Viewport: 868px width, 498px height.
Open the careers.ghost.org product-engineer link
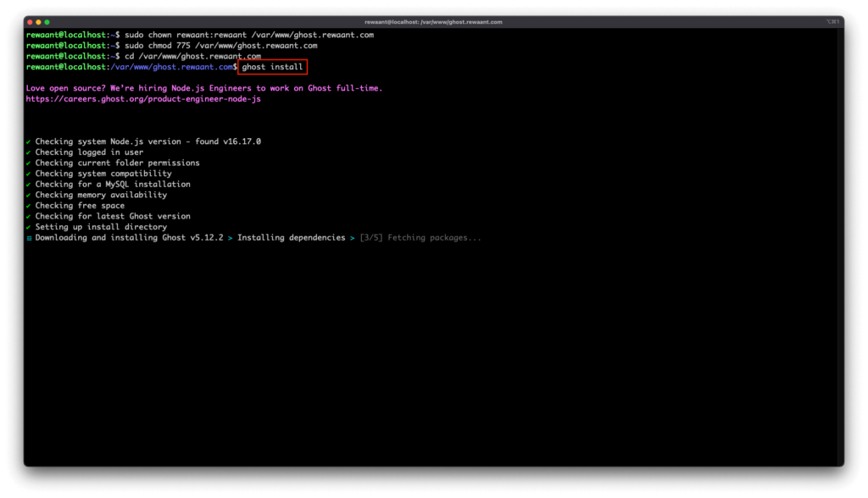point(143,99)
